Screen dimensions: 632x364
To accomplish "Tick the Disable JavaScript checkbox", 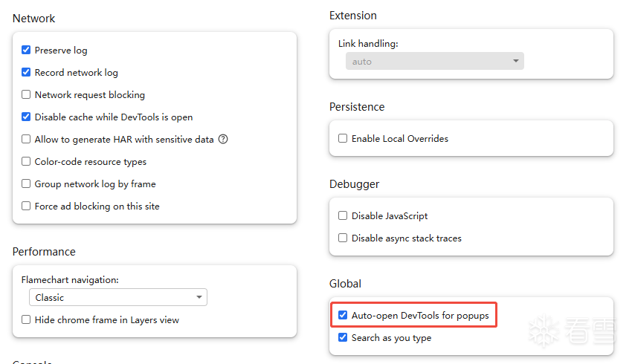I will point(343,216).
